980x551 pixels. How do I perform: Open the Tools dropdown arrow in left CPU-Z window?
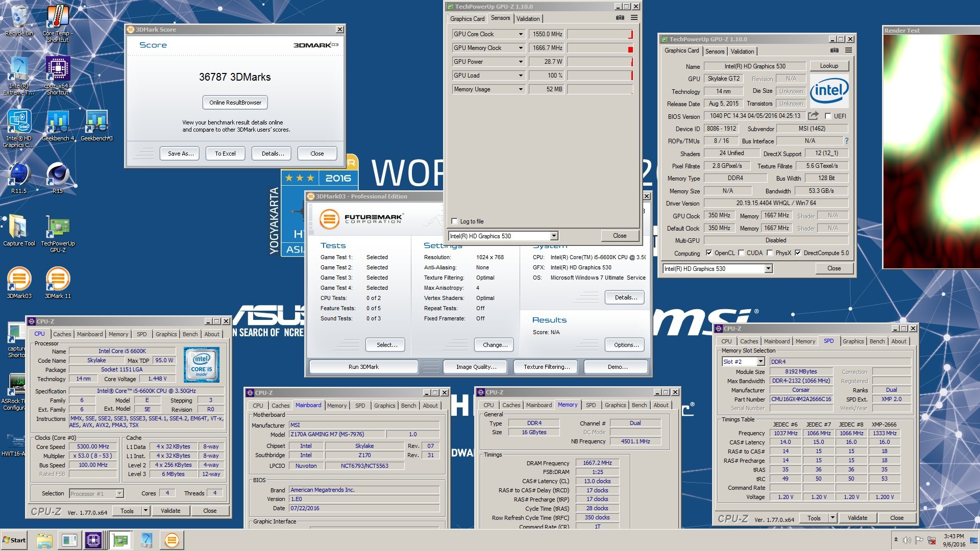pyautogui.click(x=145, y=511)
